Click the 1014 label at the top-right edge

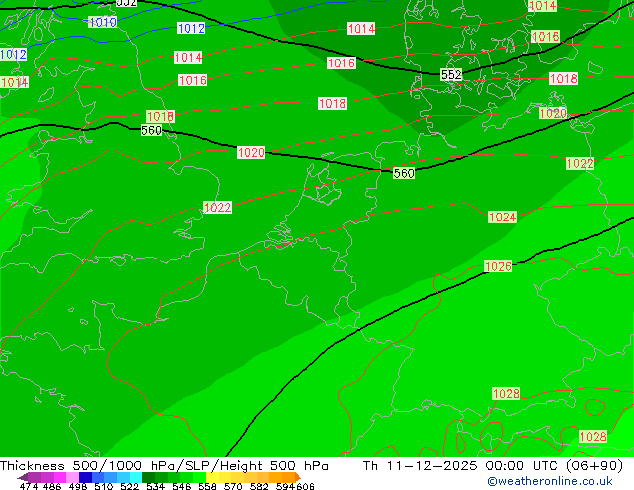[x=543, y=6]
